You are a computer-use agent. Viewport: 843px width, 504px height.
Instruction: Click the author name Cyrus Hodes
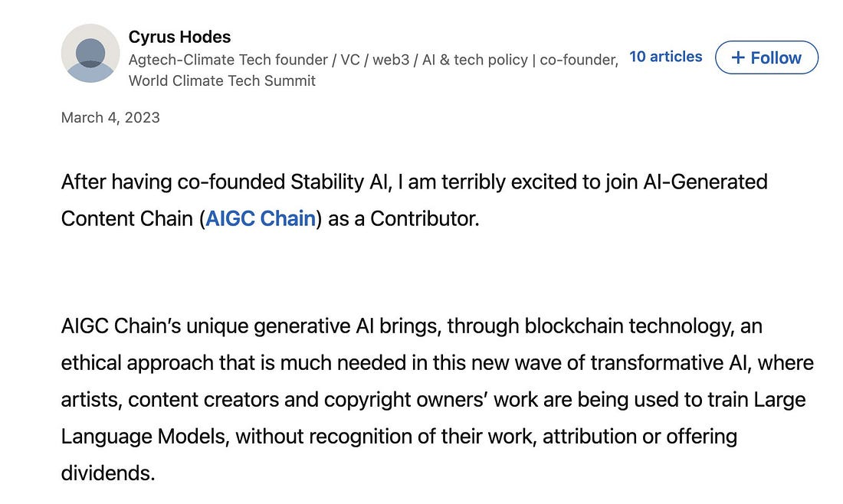coord(179,37)
